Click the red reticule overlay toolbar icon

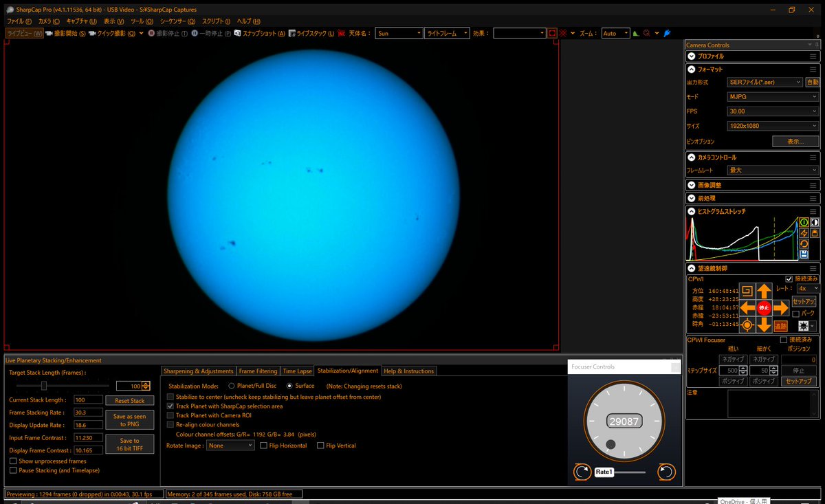[x=563, y=33]
